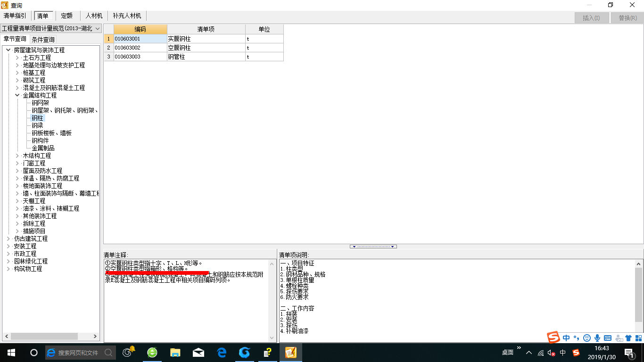Screen dimensions: 644x362
Task: Click the panel splitter collapse handle
Action: click(x=373, y=247)
